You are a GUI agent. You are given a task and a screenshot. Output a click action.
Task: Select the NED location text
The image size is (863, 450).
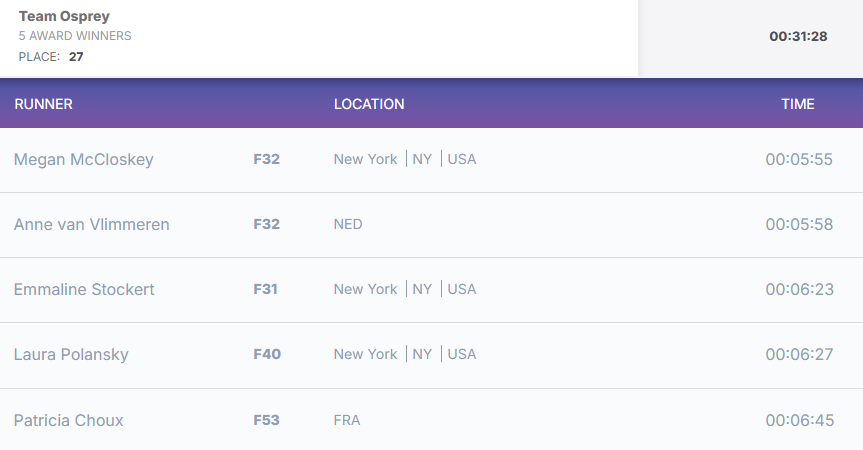coord(348,224)
